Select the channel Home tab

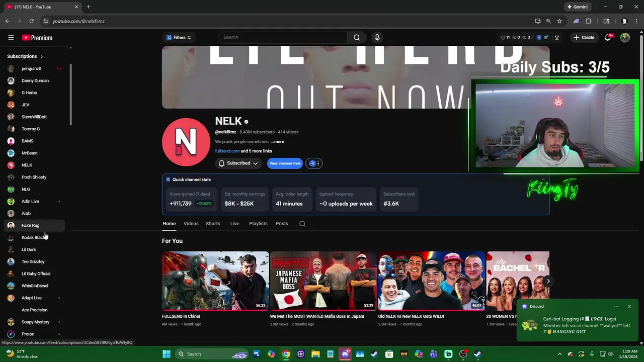click(x=169, y=224)
